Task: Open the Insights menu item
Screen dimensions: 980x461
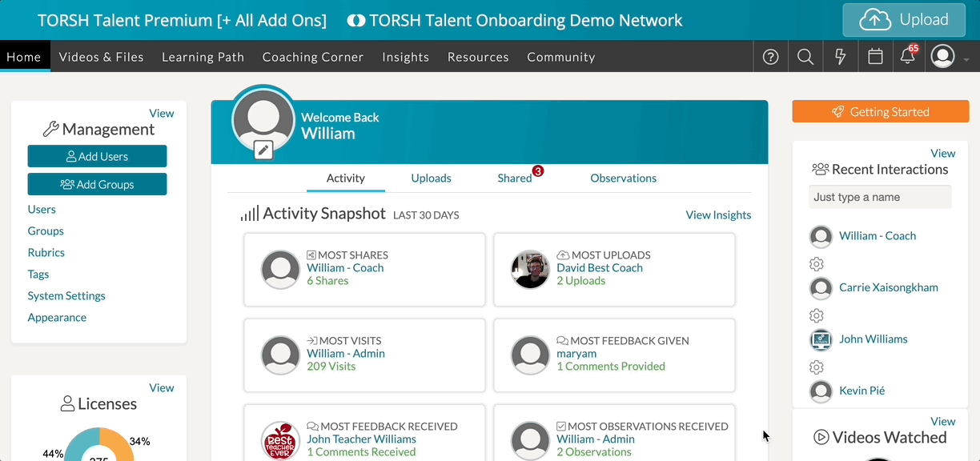Action: click(405, 57)
